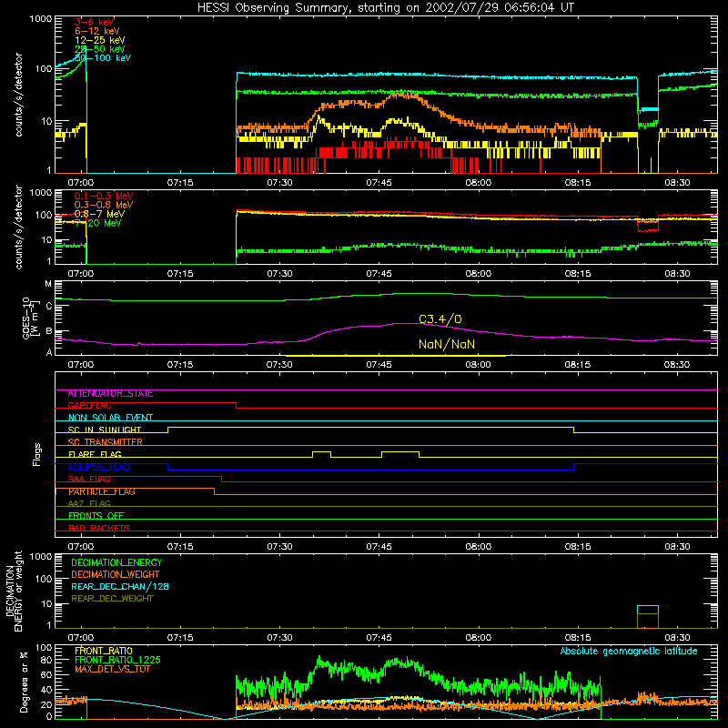The image size is (728, 728).
Task: Select the GAP_FLAG label
Action: point(89,406)
